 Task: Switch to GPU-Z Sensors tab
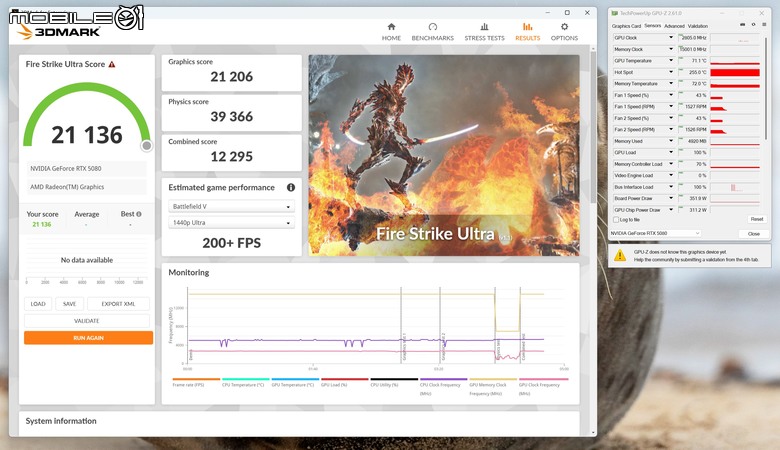point(653,26)
